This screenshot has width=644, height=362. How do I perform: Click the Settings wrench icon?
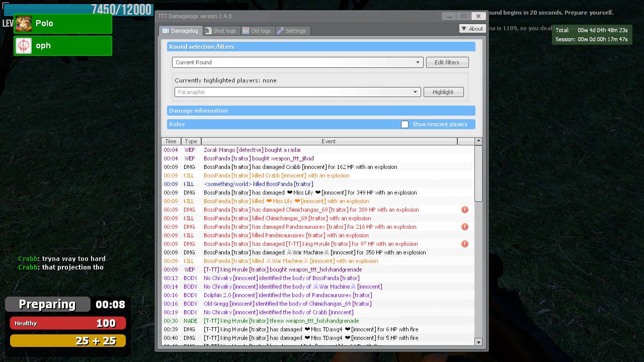281,31
